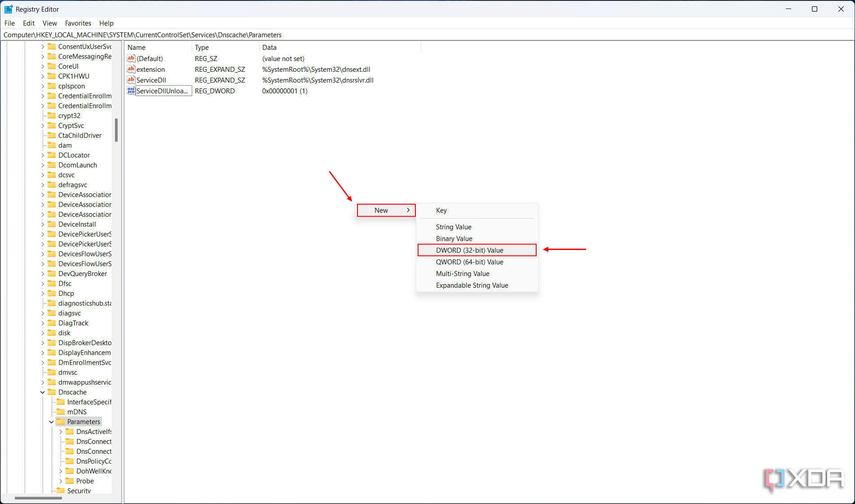Expand the CryptSvc tree node
The height and width of the screenshot is (504, 855).
(x=43, y=126)
